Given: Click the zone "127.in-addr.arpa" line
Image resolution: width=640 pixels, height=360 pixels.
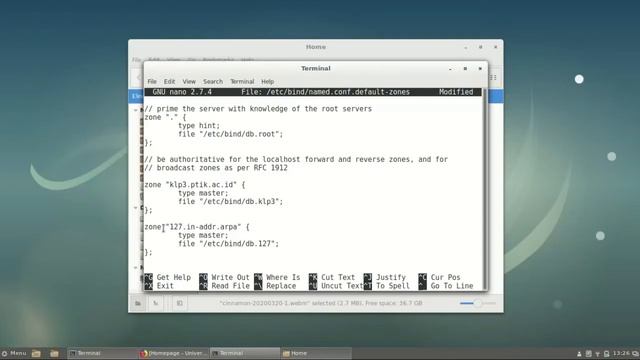Looking at the screenshot, I should (197, 227).
